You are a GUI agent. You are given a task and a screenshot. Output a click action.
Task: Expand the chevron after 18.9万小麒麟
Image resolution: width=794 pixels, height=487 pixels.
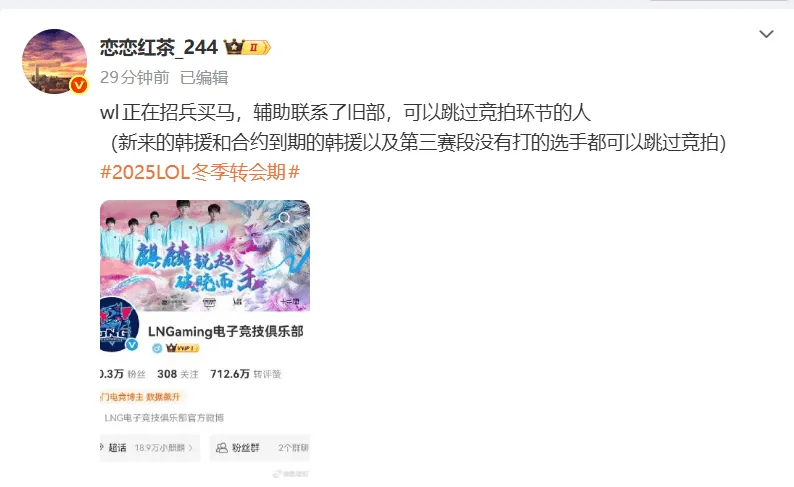pos(190,448)
